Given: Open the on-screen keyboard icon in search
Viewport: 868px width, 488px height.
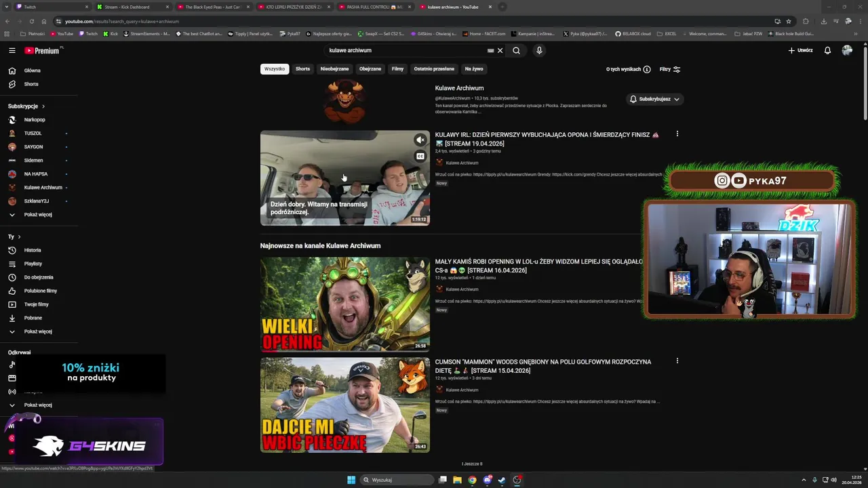Looking at the screenshot, I should (490, 50).
